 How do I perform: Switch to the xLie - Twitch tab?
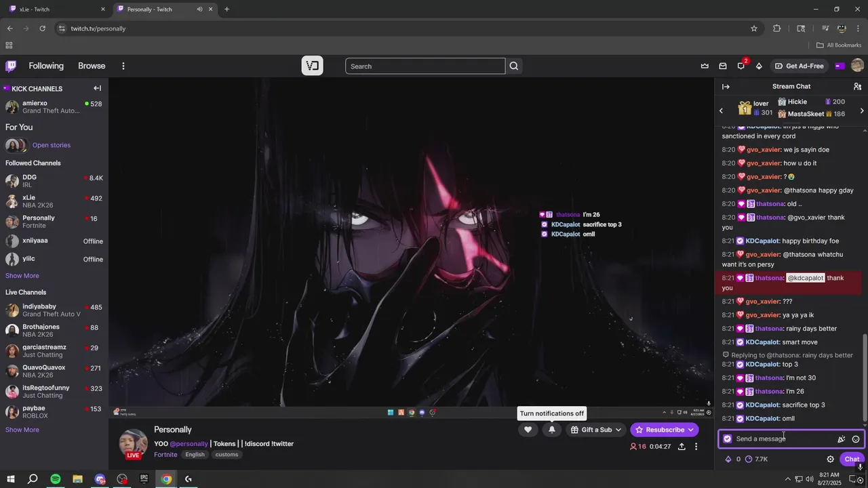tap(57, 9)
